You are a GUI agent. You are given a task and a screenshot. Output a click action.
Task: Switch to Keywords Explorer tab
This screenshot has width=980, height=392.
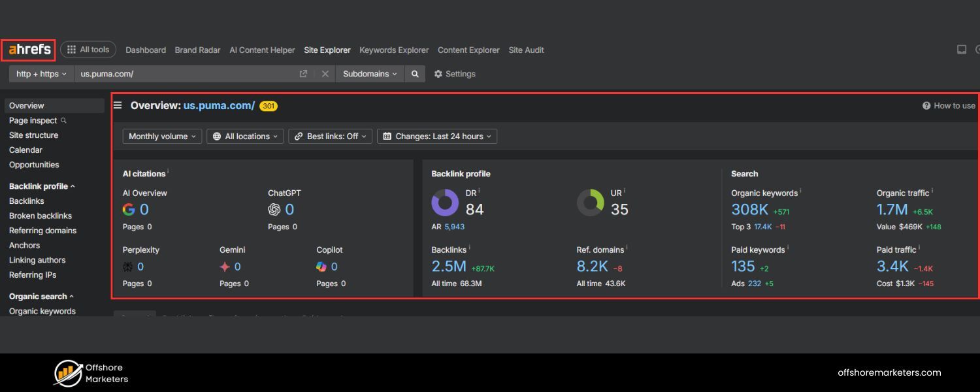(394, 50)
